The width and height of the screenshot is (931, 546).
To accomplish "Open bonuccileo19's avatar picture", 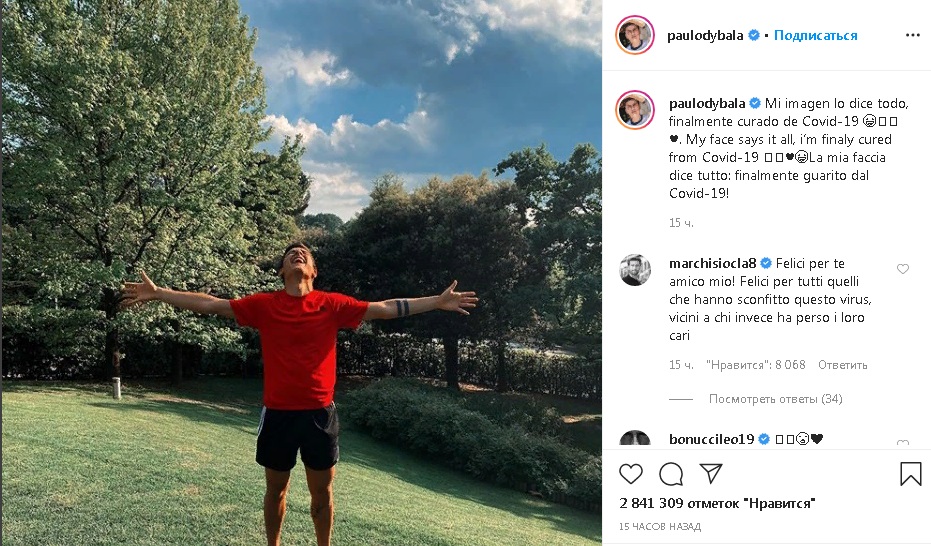I will click(635, 438).
